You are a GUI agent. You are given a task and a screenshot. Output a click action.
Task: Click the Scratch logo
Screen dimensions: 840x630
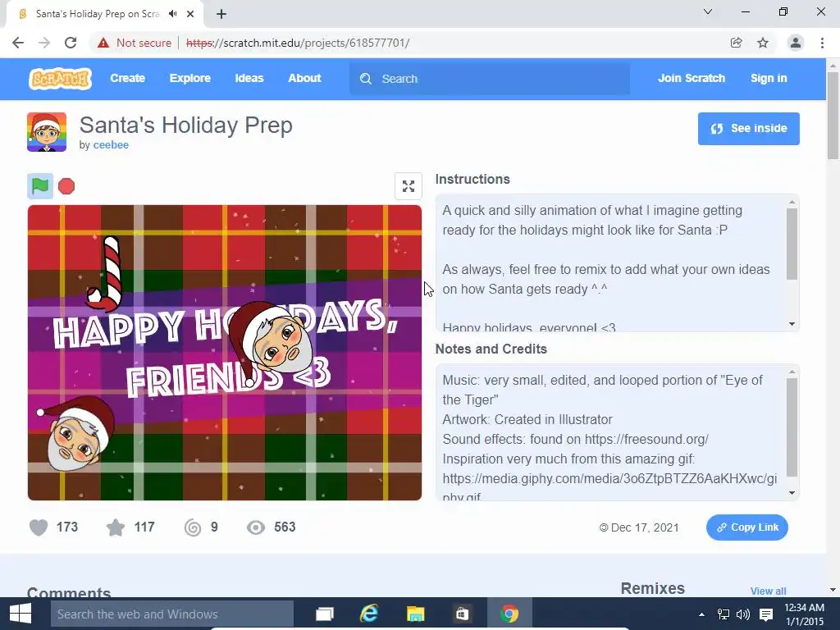[x=60, y=78]
